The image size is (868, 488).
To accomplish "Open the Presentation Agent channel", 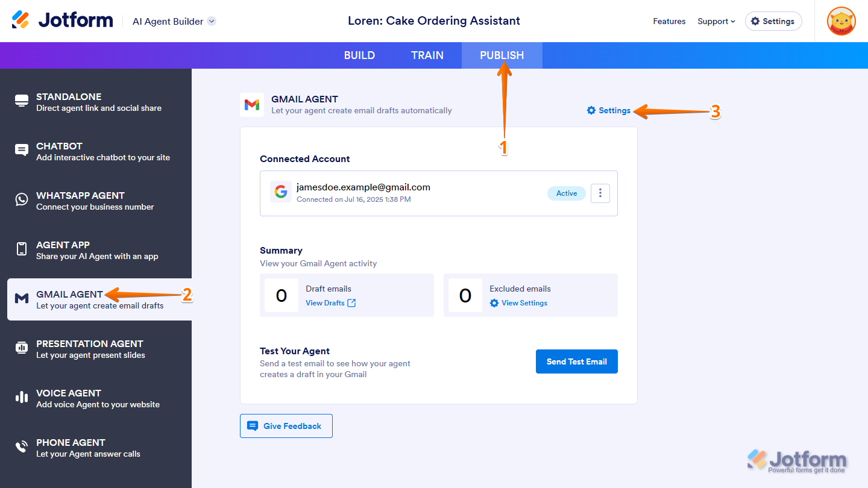I will pos(96,349).
